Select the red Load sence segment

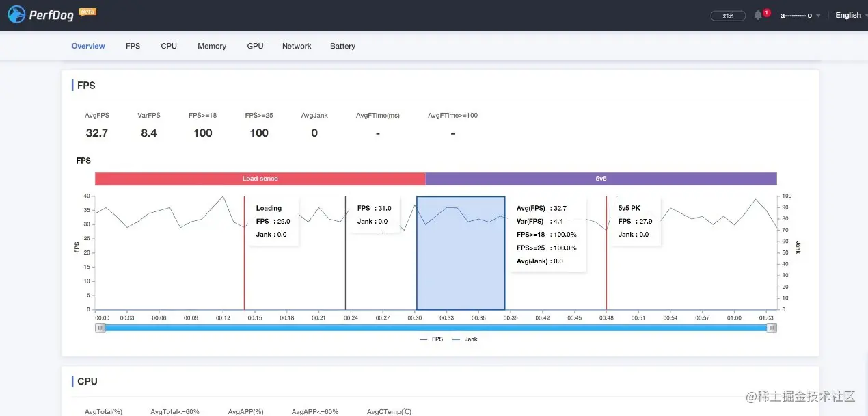(x=260, y=179)
